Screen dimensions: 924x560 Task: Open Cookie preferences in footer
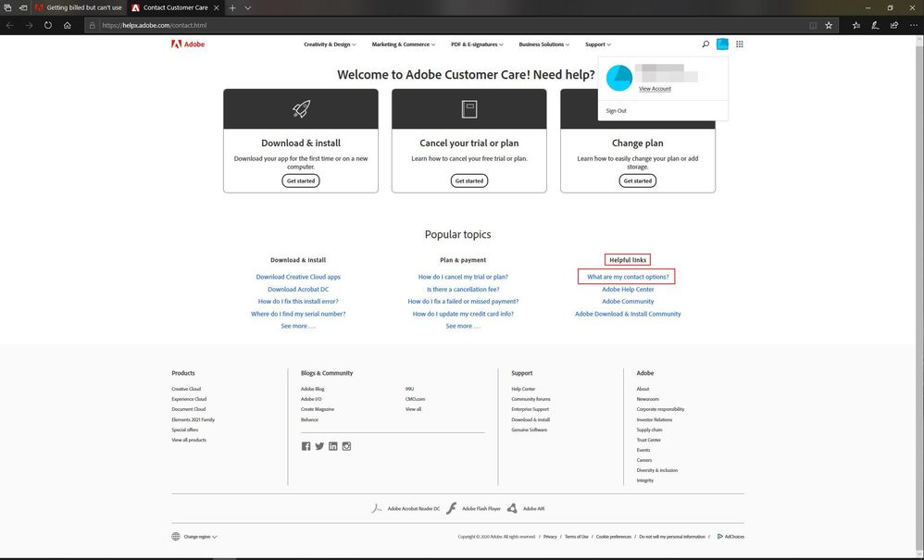pyautogui.click(x=614, y=537)
